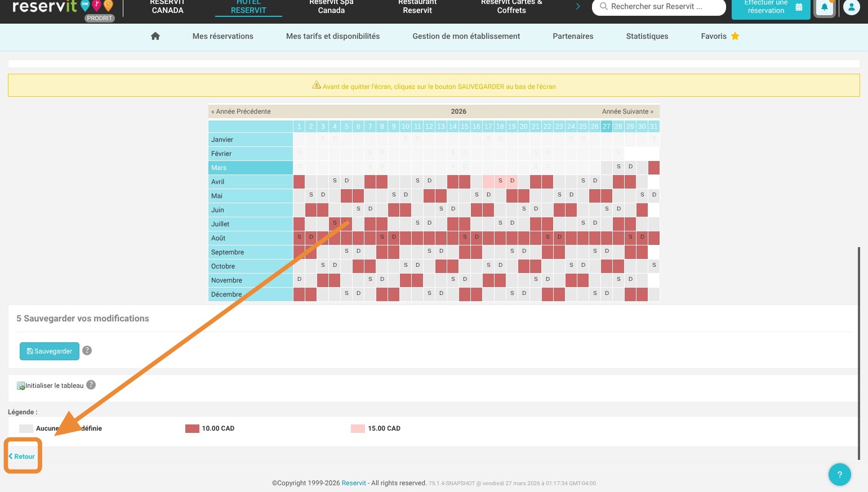Select the April 19 pink cell
Image resolution: width=868 pixels, height=492 pixels.
tap(511, 181)
